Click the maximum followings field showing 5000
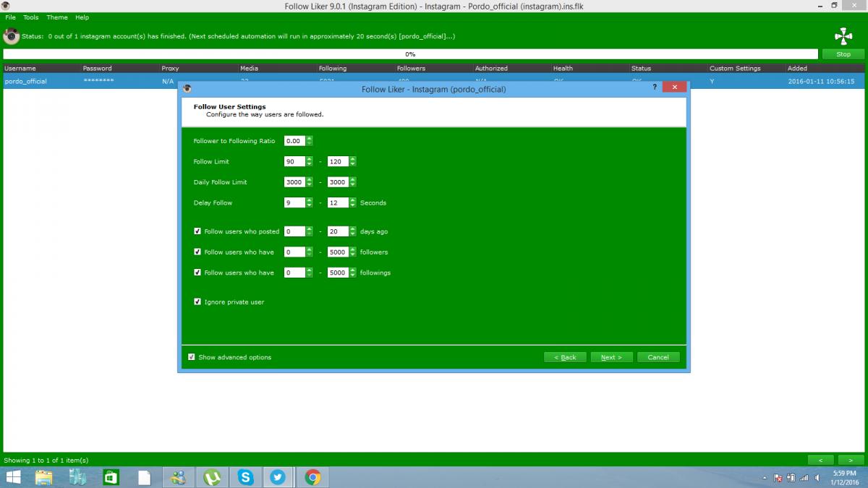 pos(339,273)
